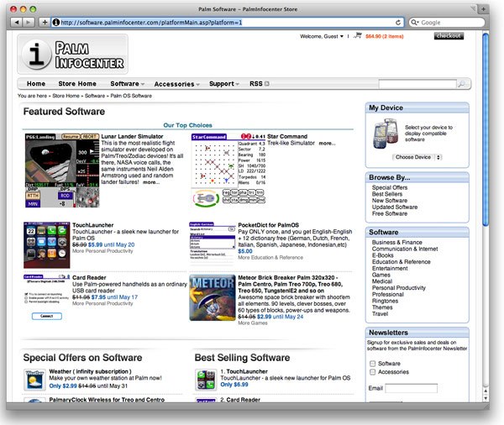Expand the Welcome Guest dropdown arrow
The width and height of the screenshot is (504, 425).
pyautogui.click(x=346, y=37)
